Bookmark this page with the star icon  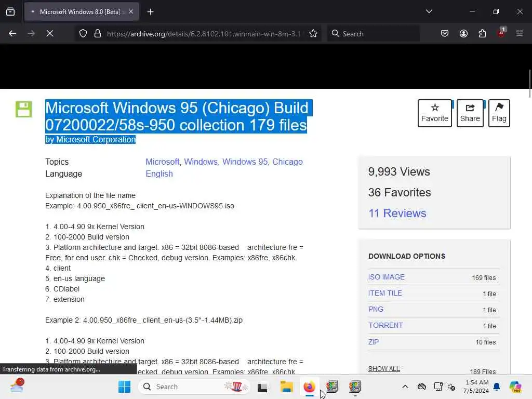tap(313, 34)
